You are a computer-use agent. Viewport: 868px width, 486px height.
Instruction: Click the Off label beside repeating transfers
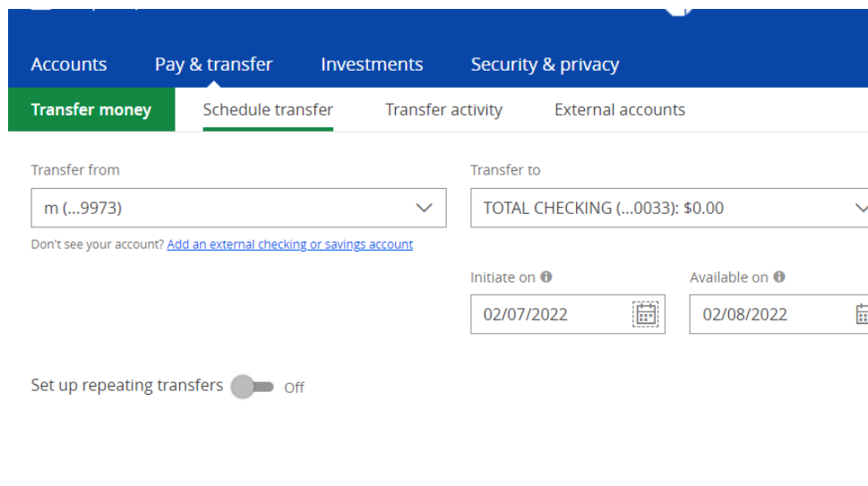[x=295, y=388]
